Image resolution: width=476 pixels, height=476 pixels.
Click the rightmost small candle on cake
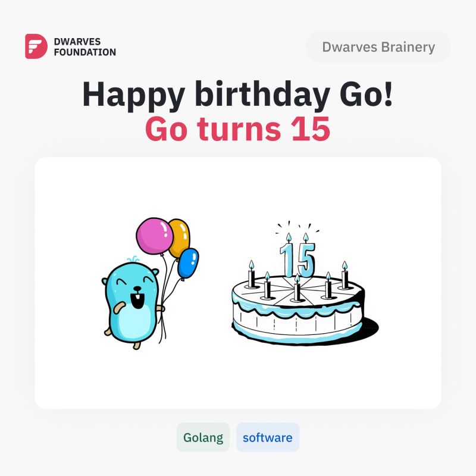coord(345,275)
